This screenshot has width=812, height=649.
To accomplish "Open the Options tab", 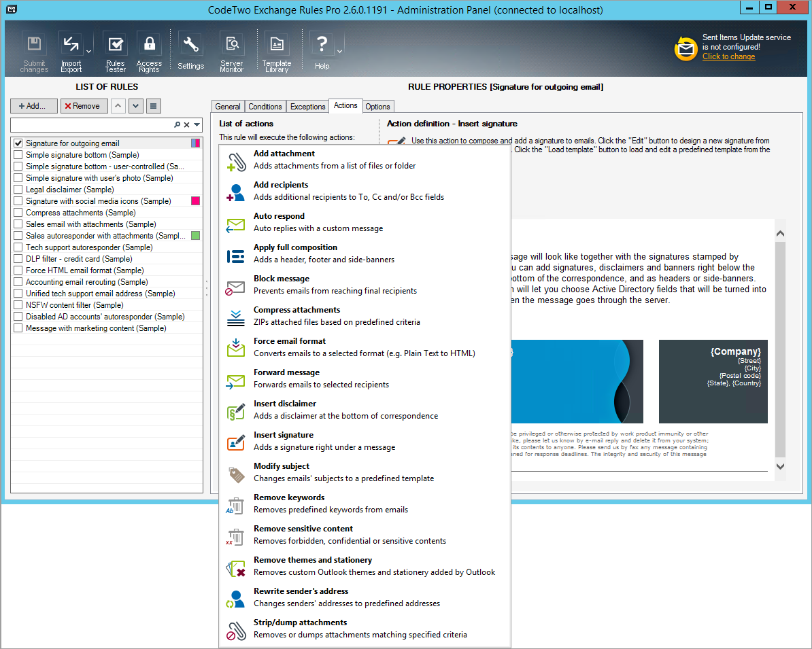I will (x=377, y=107).
